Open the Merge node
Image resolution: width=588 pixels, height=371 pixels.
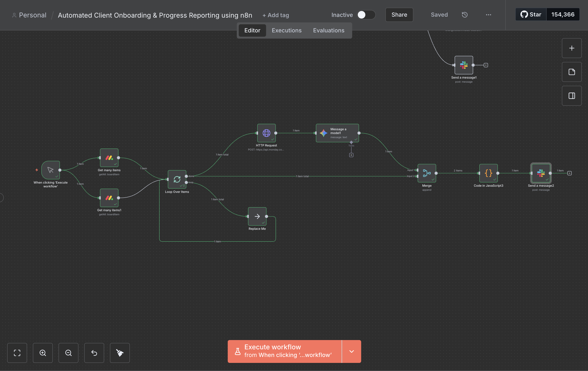426,174
